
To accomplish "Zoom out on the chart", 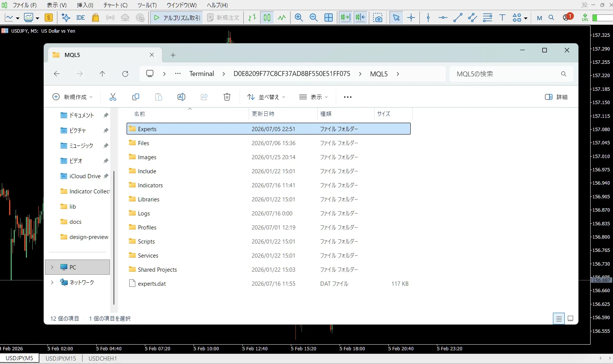I will 314,17.
